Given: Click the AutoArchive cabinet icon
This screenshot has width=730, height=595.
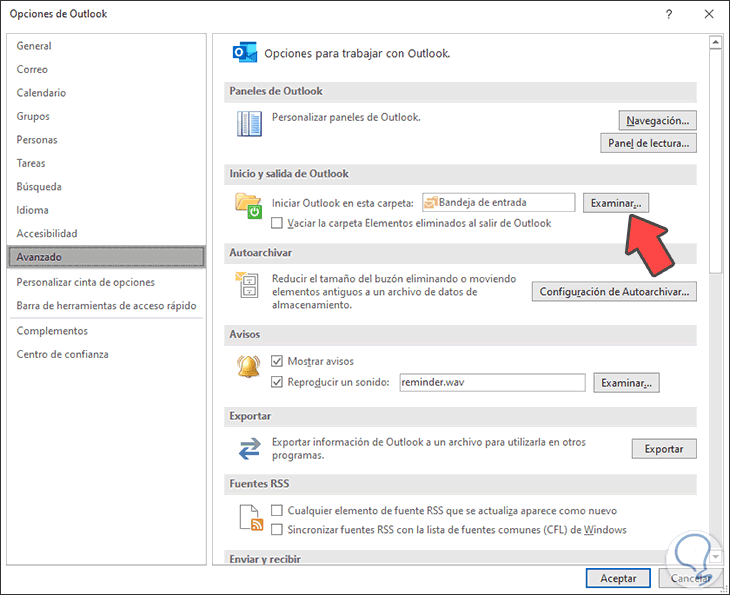Looking at the screenshot, I should 247,285.
